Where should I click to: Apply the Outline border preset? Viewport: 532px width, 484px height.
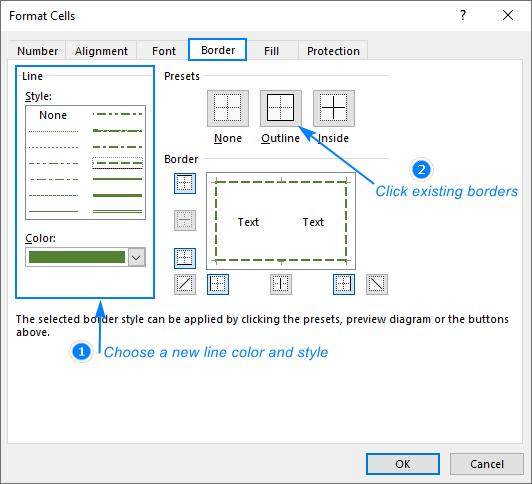tap(281, 108)
